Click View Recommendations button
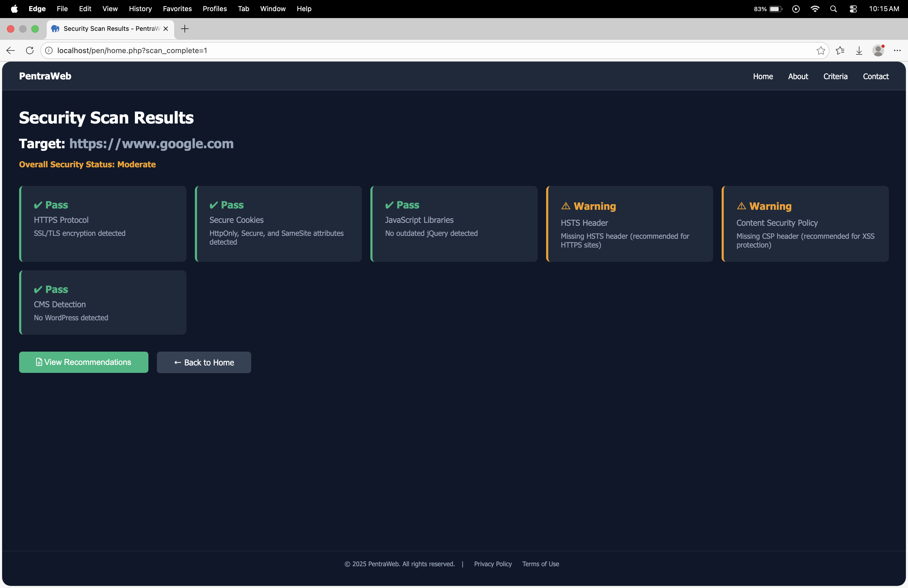This screenshot has width=908, height=588. point(84,362)
